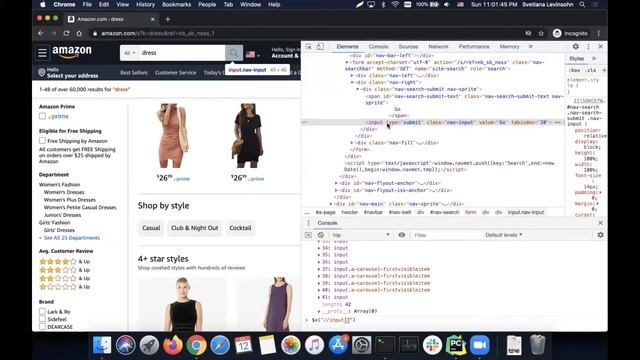Open console settings gear
The width and height of the screenshot is (640, 360).
point(600,235)
